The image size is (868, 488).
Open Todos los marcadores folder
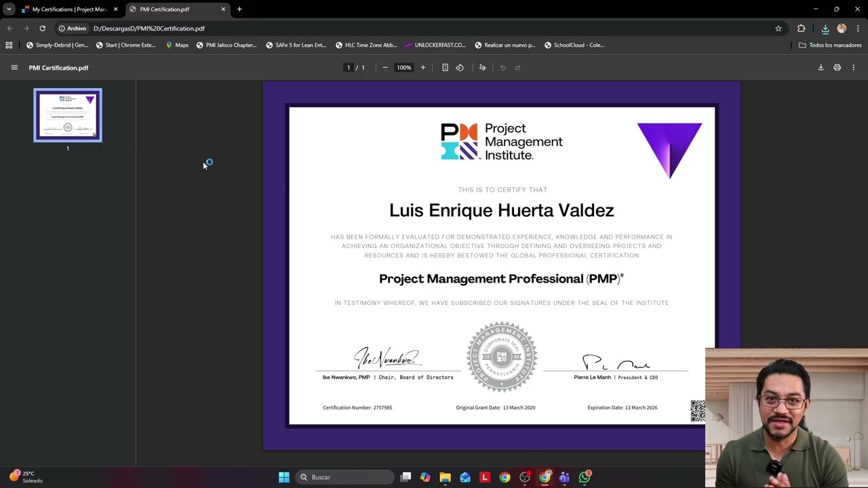(830, 45)
